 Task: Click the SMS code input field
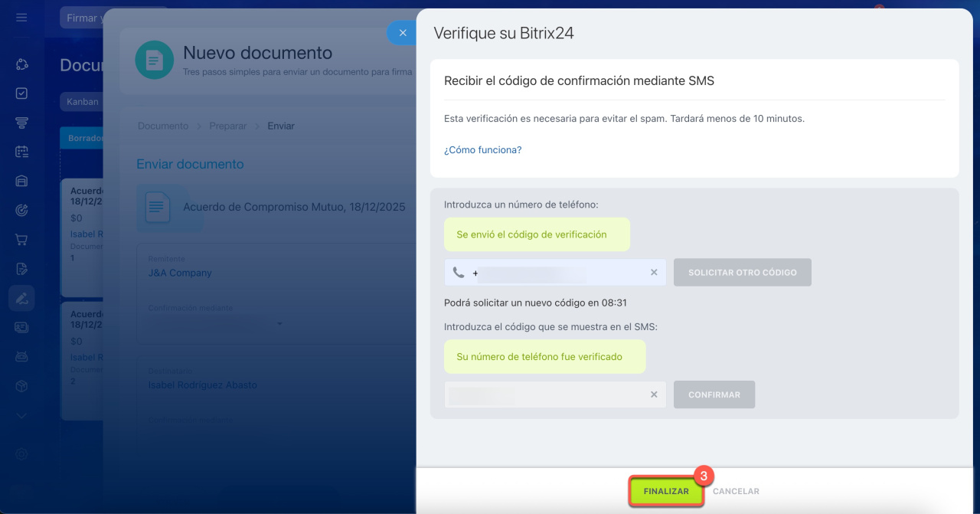pos(544,395)
